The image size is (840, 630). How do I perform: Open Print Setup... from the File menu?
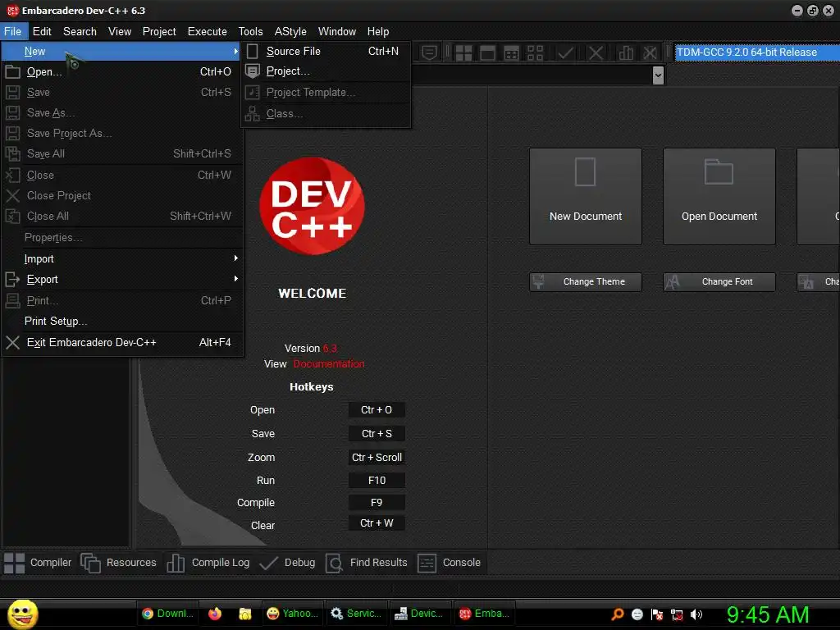tap(121, 321)
